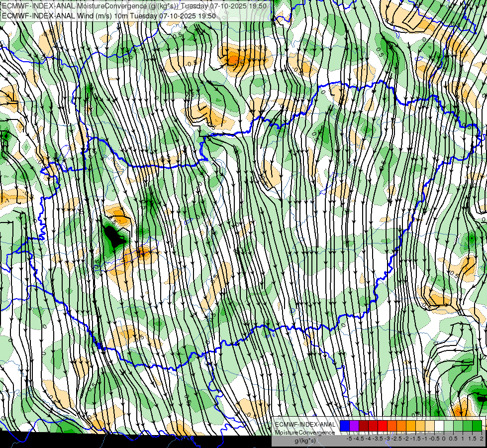The height and width of the screenshot is (448, 487).
Task: Select the pale green swatch right of 0
Action: click(x=449, y=426)
